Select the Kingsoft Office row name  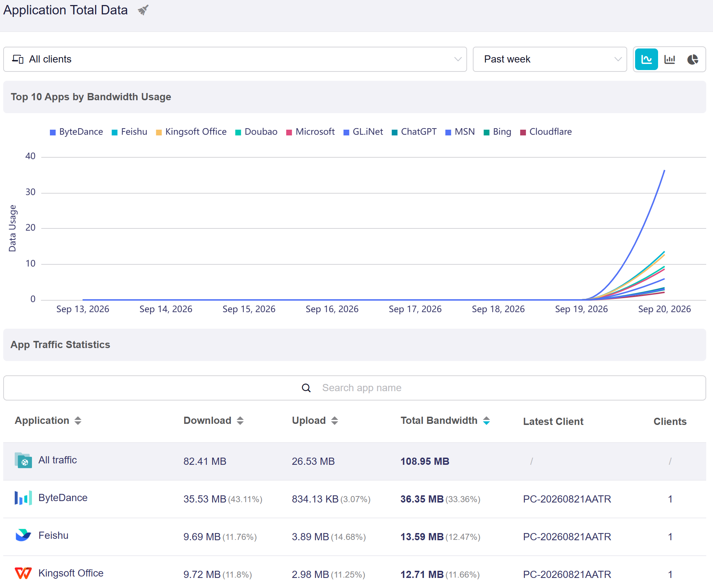[x=71, y=573]
